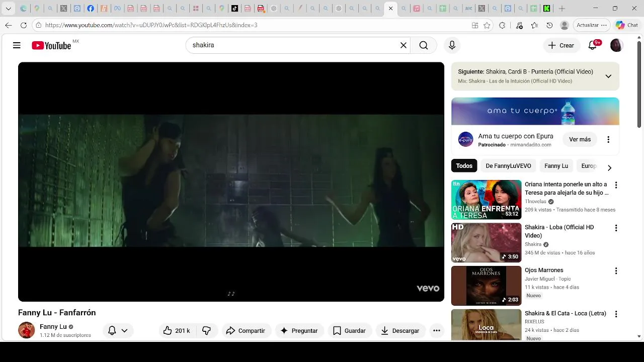Open the split screen apps icon
This screenshot has height=362, width=644.
(475, 25)
